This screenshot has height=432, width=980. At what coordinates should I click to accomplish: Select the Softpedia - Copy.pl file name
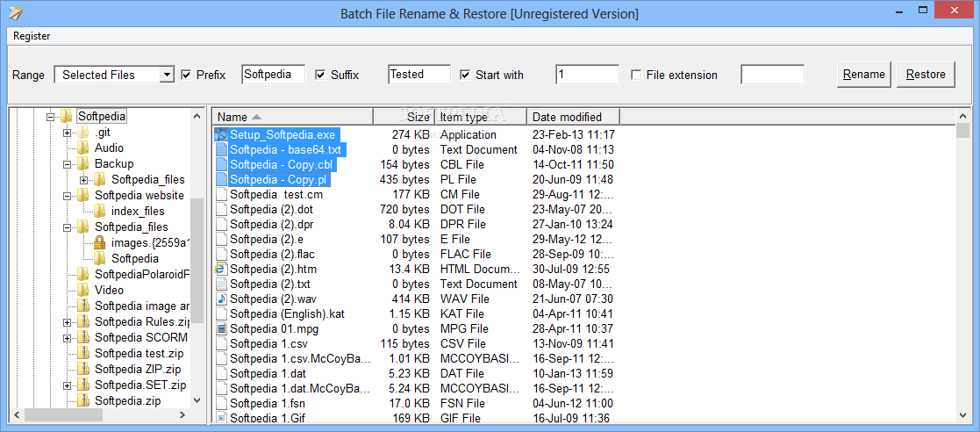pyautogui.click(x=279, y=179)
